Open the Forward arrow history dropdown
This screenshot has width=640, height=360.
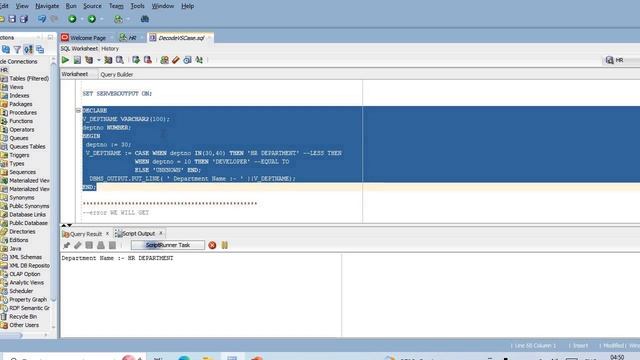coord(101,19)
